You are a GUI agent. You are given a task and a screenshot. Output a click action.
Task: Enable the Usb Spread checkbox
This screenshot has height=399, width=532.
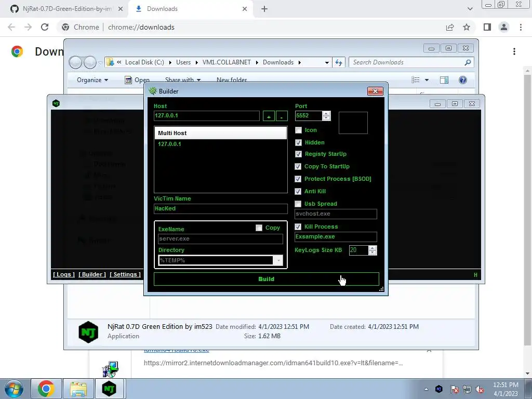pyautogui.click(x=298, y=204)
